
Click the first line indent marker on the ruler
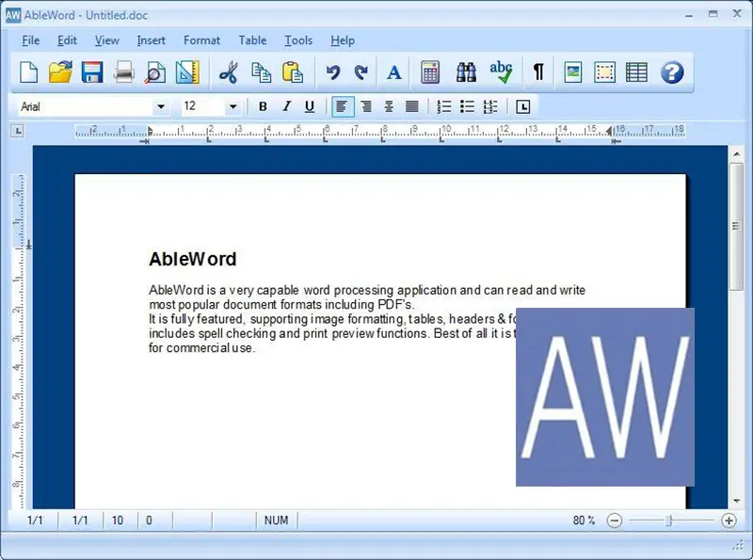pos(150,130)
